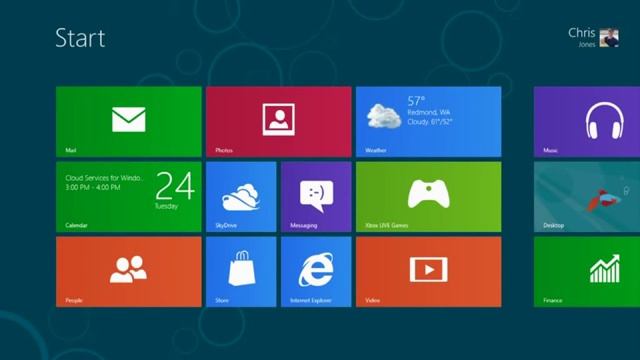Image resolution: width=640 pixels, height=360 pixels.
Task: Click the 57° temperature reading
Action: click(416, 100)
